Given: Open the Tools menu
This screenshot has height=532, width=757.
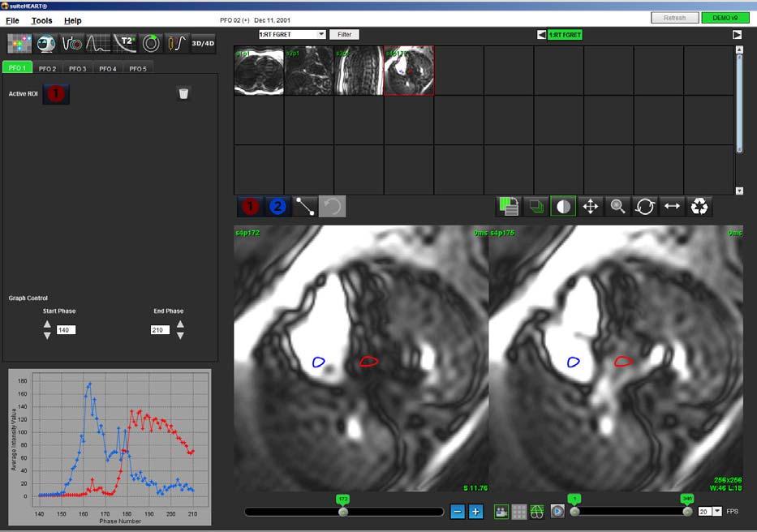Looking at the screenshot, I should tap(41, 21).
